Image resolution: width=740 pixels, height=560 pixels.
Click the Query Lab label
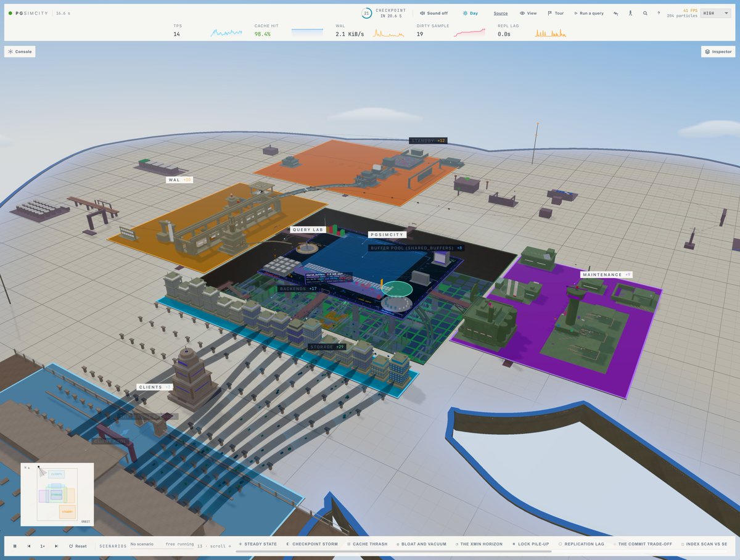[x=308, y=229]
